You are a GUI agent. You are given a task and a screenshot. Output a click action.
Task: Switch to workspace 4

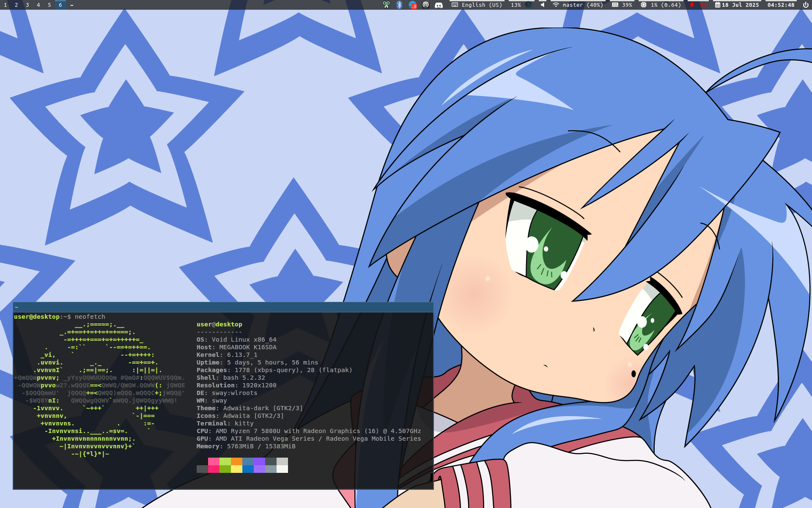38,5
